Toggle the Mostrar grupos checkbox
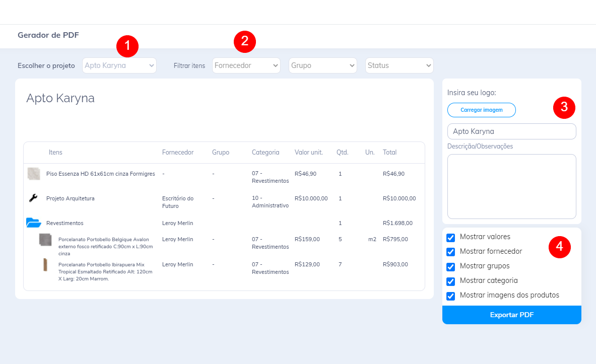This screenshot has width=596, height=364. click(451, 267)
